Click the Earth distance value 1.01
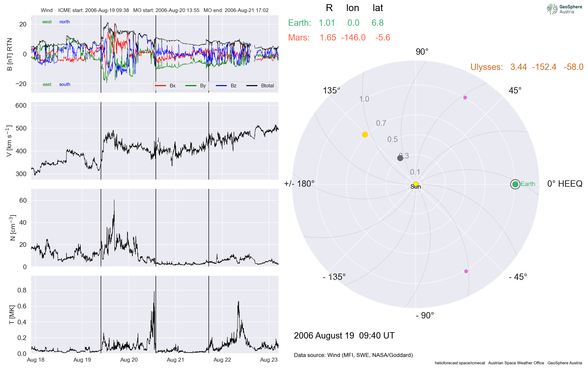The image size is (588, 368). [327, 23]
